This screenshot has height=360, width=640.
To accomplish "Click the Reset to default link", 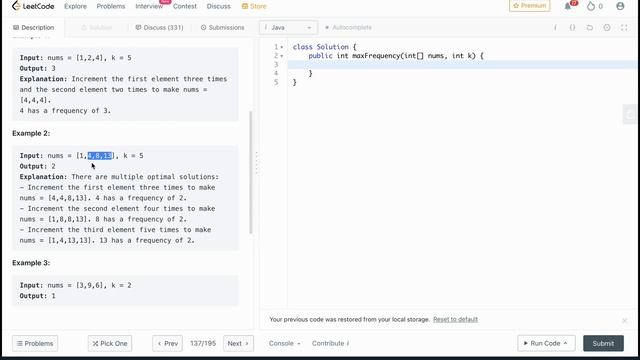I will [455, 319].
